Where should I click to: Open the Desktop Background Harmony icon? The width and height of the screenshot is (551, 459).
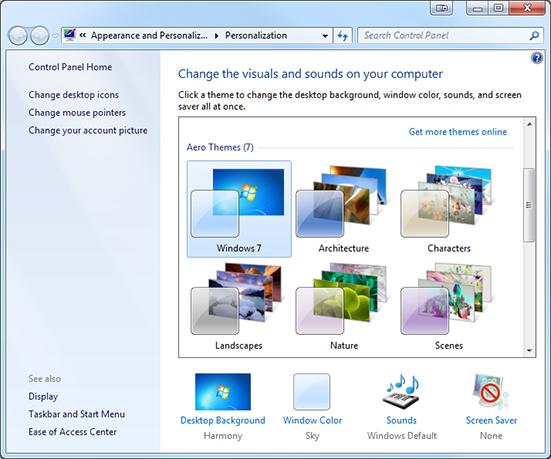pyautogui.click(x=223, y=392)
